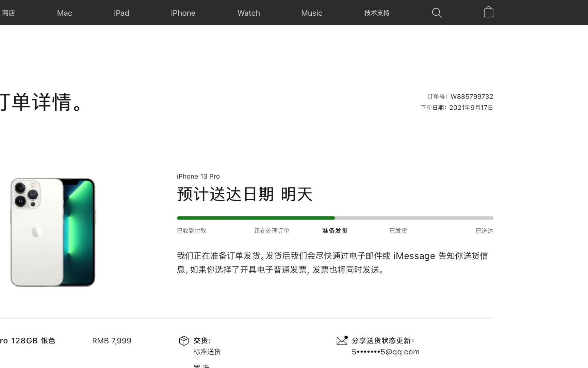This screenshot has width=588, height=368.
Task: Click the 已发货 status label
Action: point(398,231)
